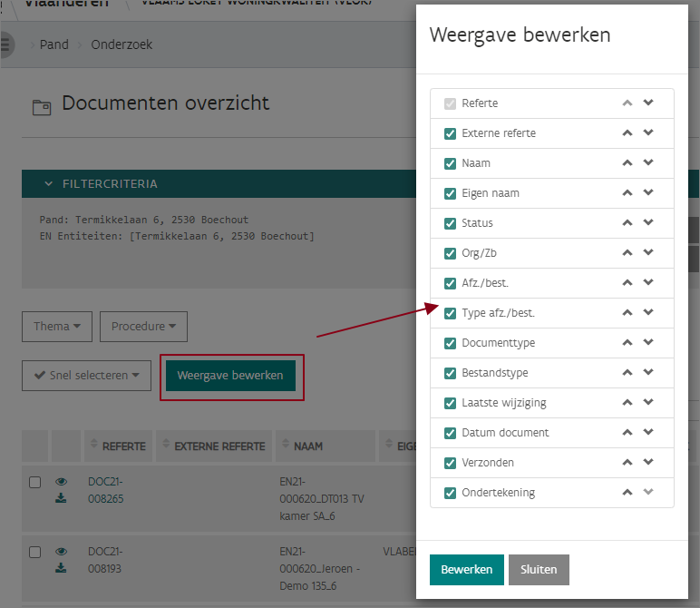Move Ondertekening up with arrow
The height and width of the screenshot is (608, 700).
(627, 493)
